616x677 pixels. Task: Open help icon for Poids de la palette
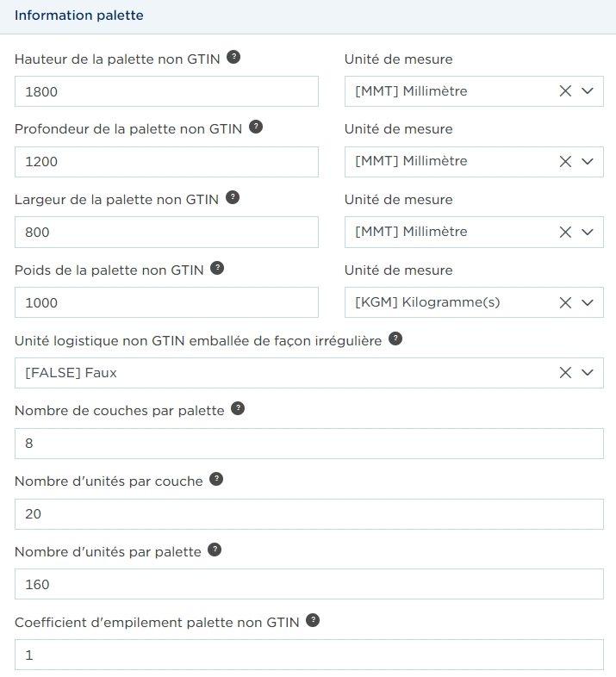[217, 268]
